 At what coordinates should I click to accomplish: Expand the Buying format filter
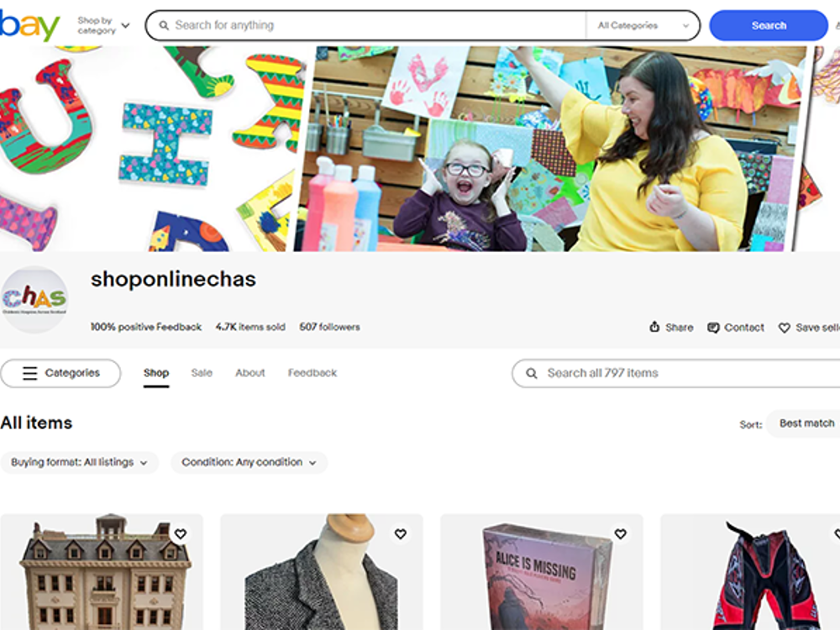pos(79,463)
